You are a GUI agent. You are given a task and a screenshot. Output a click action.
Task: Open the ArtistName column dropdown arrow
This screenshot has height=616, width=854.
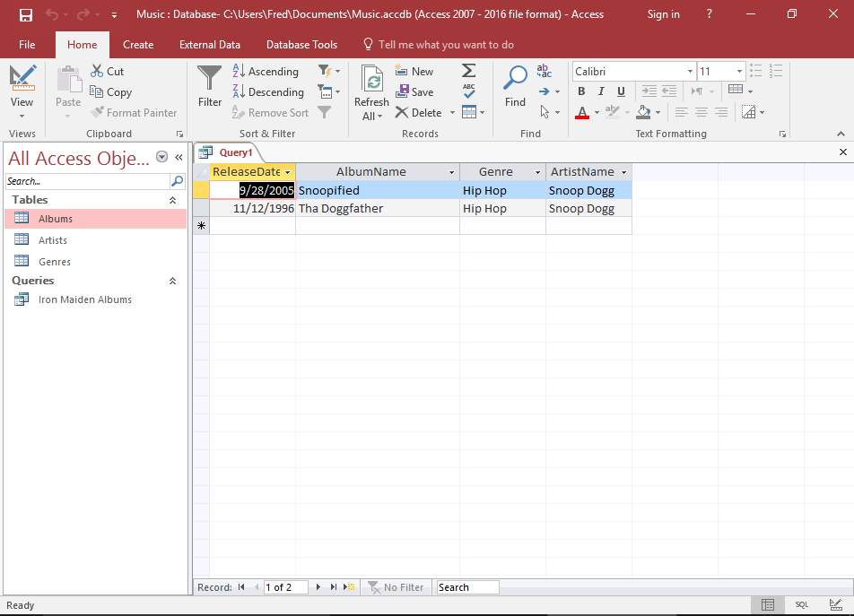623,172
